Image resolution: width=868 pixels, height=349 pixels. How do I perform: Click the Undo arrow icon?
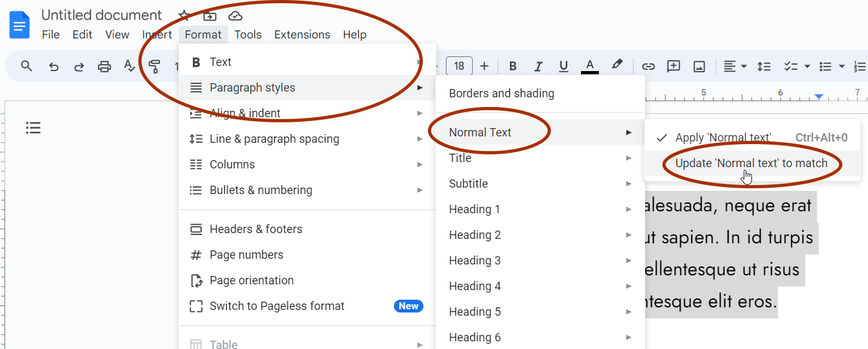(x=54, y=66)
